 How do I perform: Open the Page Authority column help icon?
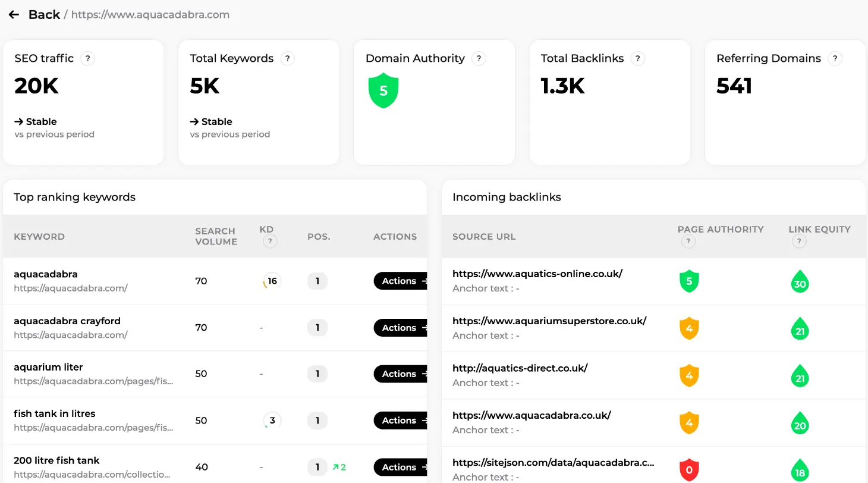point(688,241)
